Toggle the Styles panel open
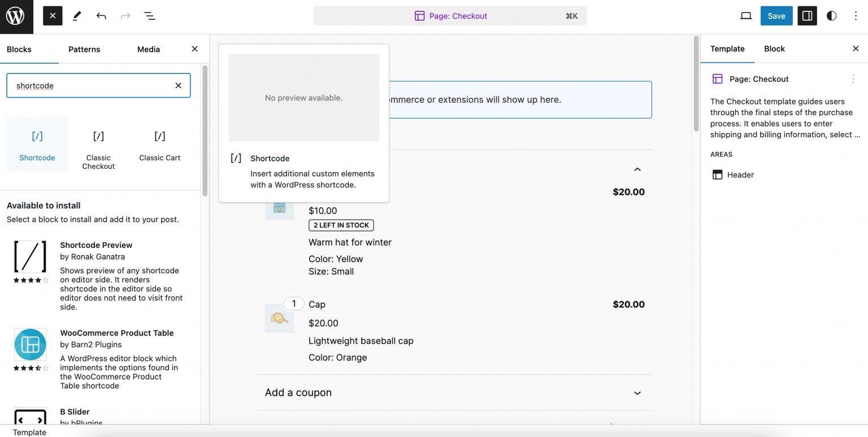 pos(831,16)
